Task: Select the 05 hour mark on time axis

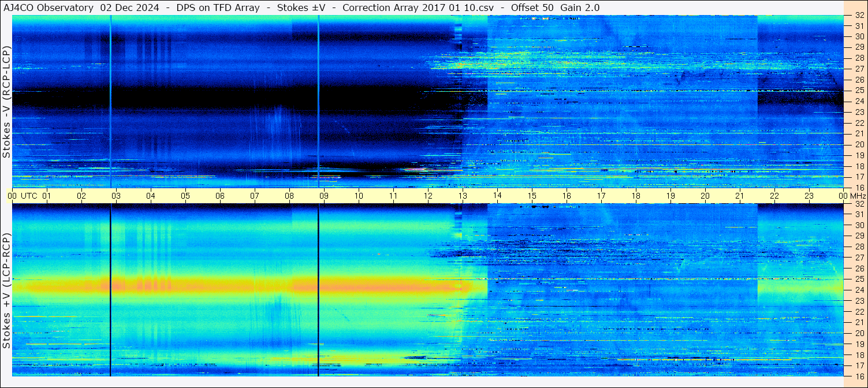Action: coord(185,196)
